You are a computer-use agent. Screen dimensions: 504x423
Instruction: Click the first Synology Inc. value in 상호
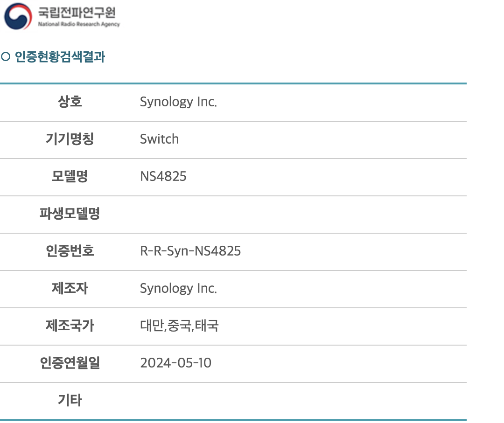point(178,102)
